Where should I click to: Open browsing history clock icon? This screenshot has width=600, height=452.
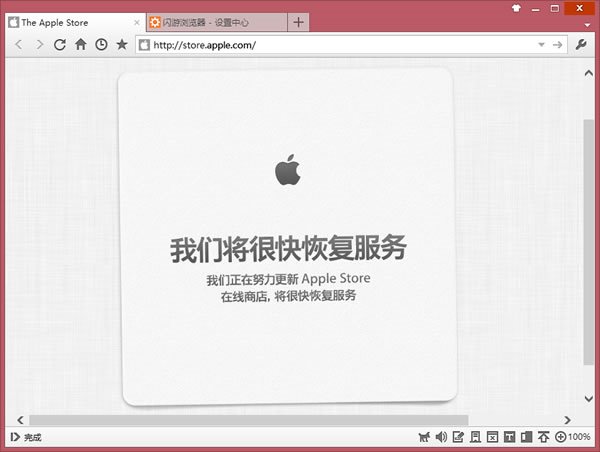pos(101,44)
